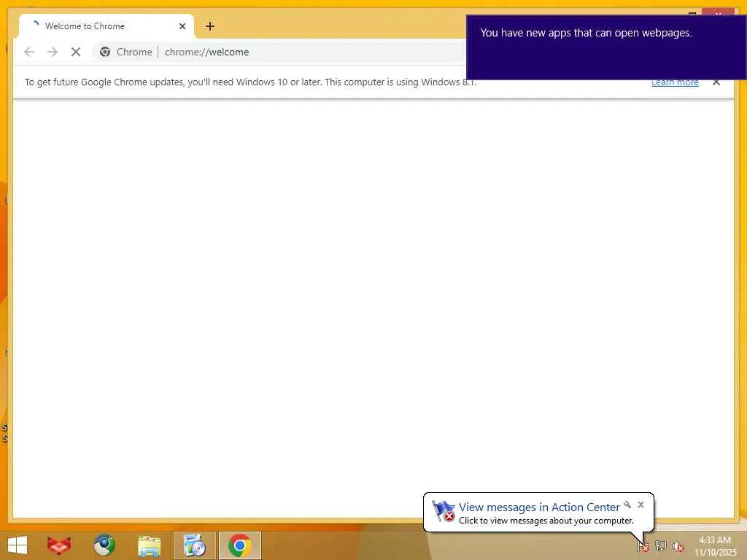
Task: Click the Chrome site info chip
Action: 125,52
